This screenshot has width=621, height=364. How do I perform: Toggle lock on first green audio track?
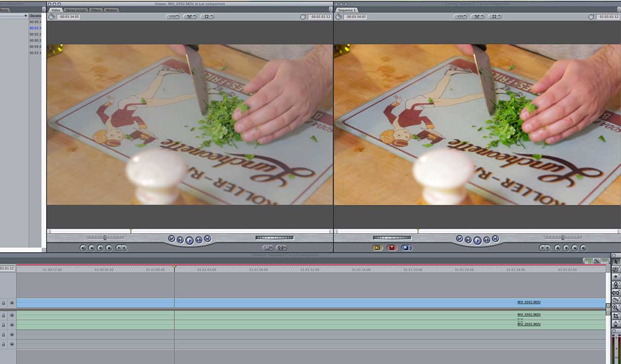4,315
